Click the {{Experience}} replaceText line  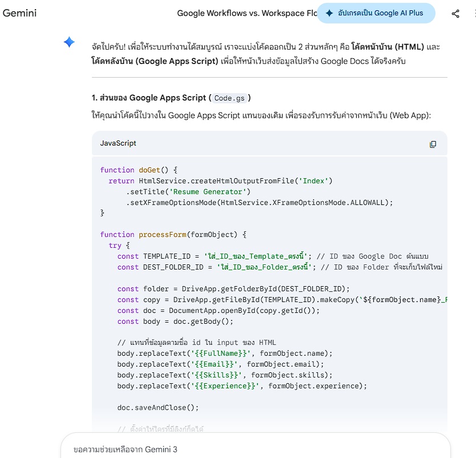[242, 386]
